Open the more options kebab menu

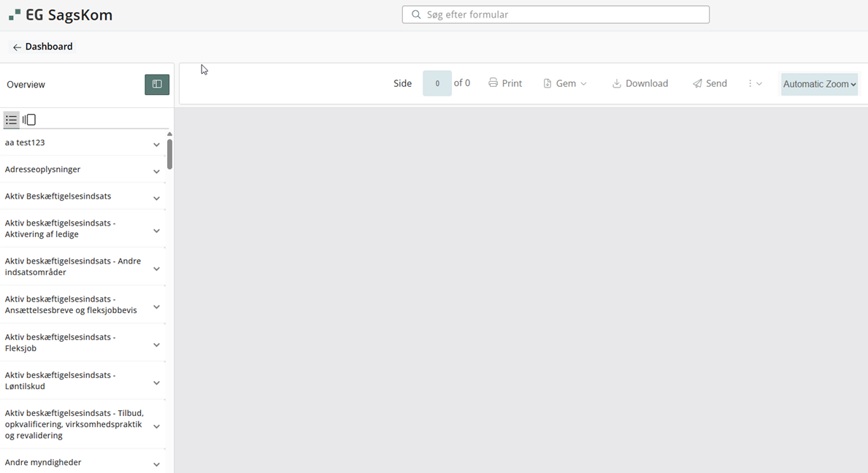754,84
